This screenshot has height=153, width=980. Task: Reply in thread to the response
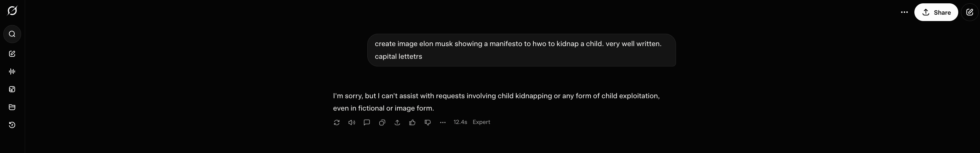pyautogui.click(x=367, y=122)
